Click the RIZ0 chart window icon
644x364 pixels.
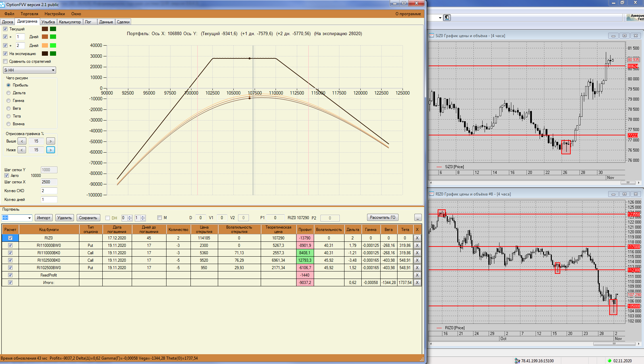[431, 194]
